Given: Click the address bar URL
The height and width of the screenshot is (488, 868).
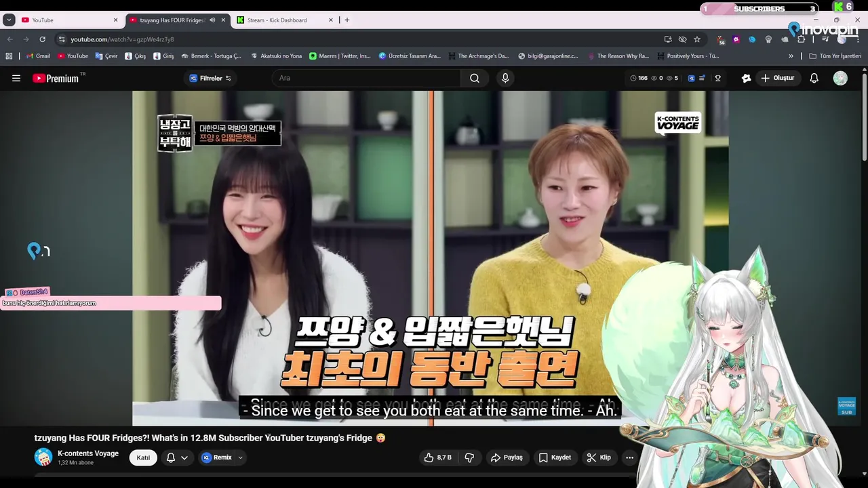Looking at the screenshot, I should (x=122, y=39).
